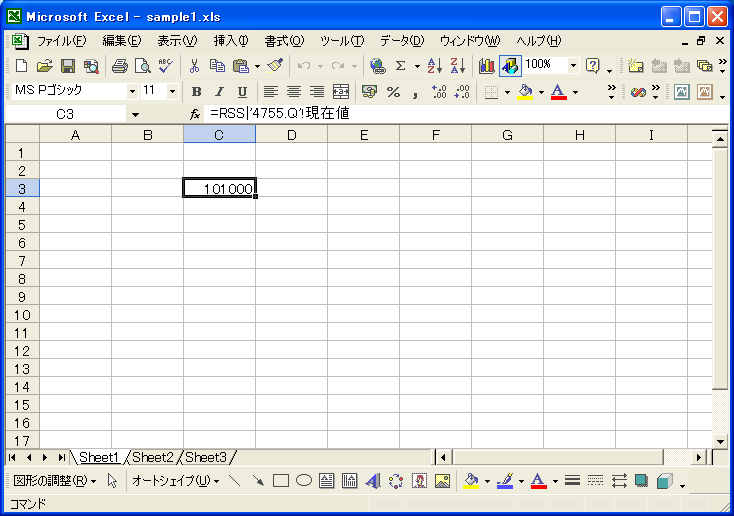734x516 pixels.
Task: Insert WordArt from drawing toolbar
Action: [x=372, y=481]
